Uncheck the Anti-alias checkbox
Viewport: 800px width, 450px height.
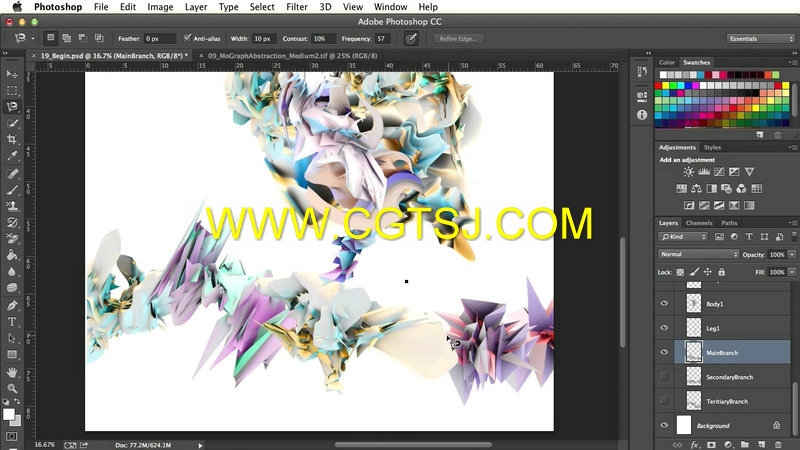(187, 38)
